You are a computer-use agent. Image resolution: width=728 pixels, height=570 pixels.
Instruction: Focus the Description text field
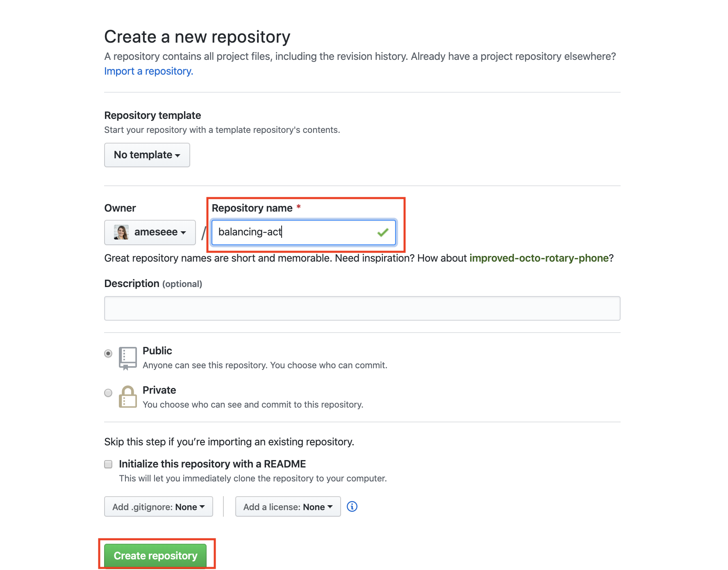(362, 308)
